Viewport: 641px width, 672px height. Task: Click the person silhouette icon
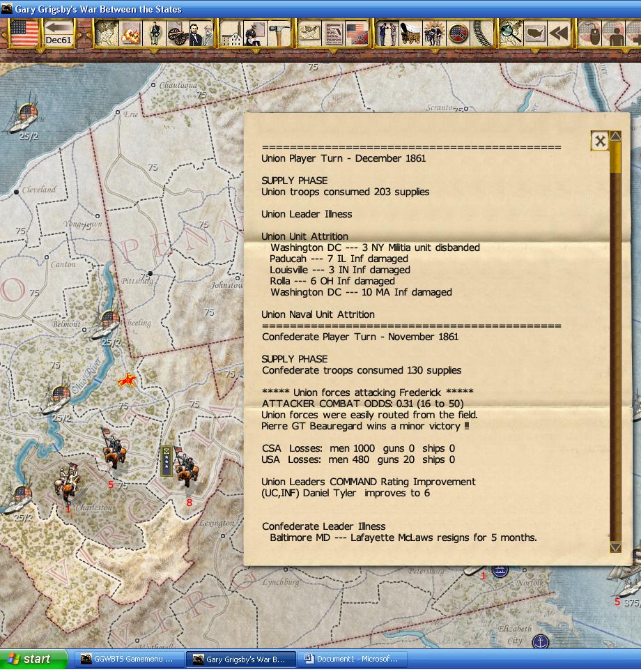(x=615, y=33)
